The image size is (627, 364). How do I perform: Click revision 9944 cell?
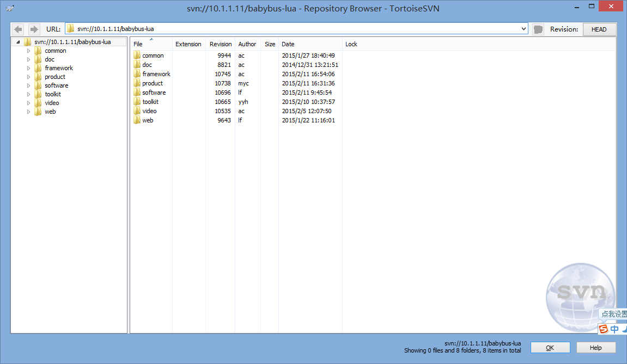point(224,55)
